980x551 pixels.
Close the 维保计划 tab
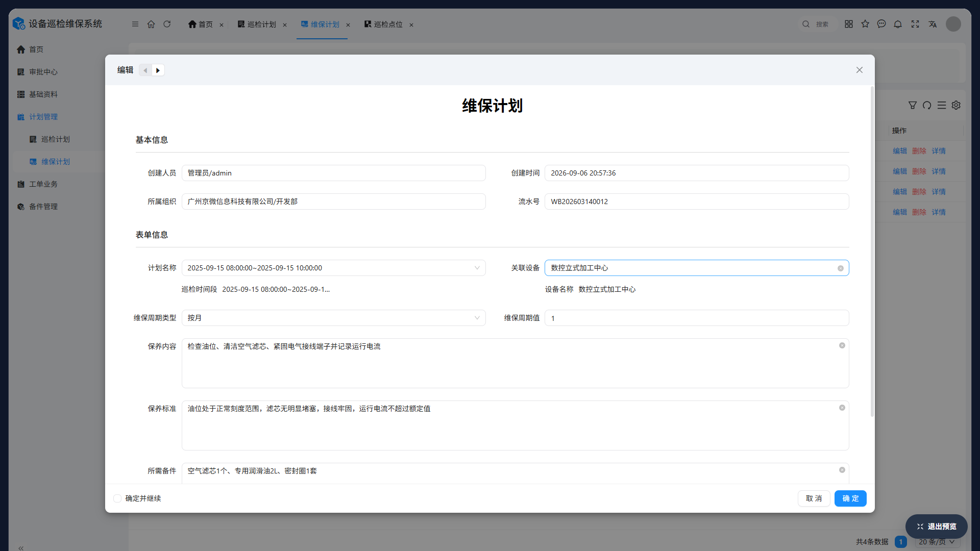pyautogui.click(x=348, y=25)
